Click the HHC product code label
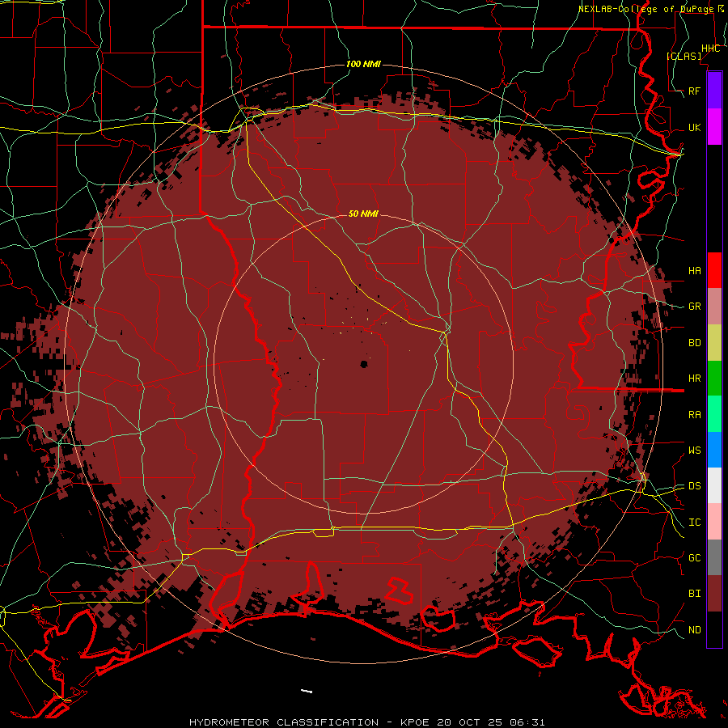 (710, 49)
